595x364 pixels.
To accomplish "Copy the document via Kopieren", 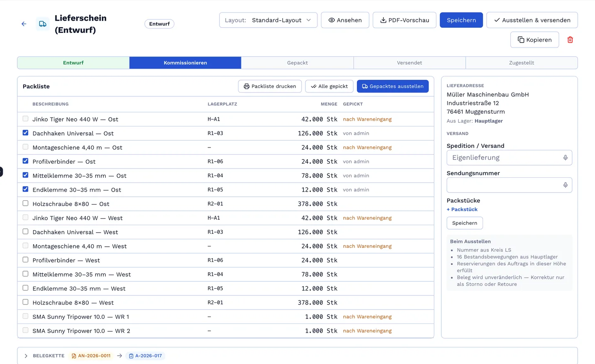I will tap(535, 40).
